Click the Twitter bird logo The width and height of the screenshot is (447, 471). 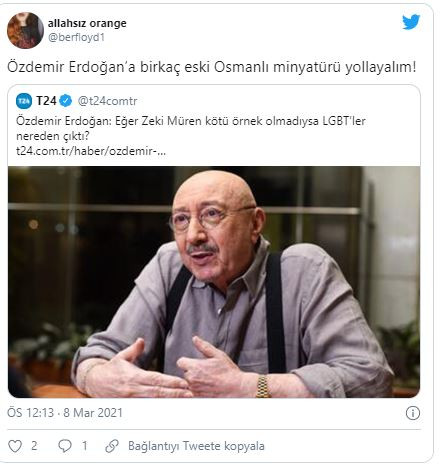pos(411,22)
